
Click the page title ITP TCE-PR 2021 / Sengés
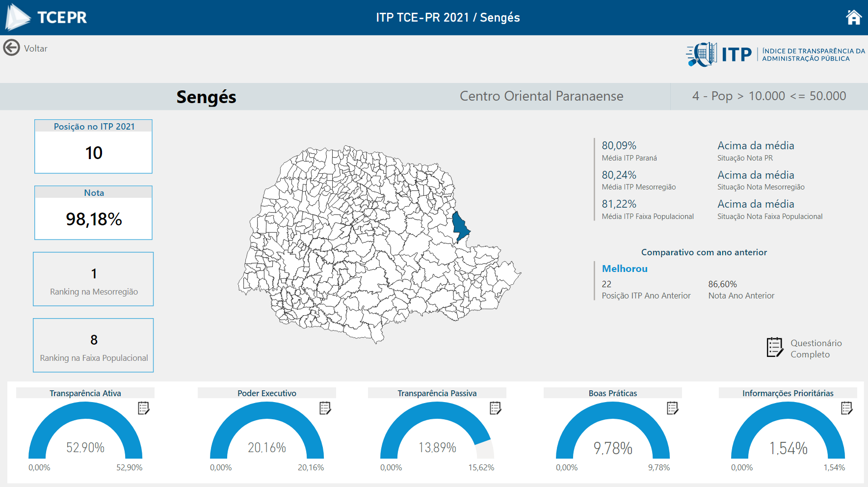(448, 18)
